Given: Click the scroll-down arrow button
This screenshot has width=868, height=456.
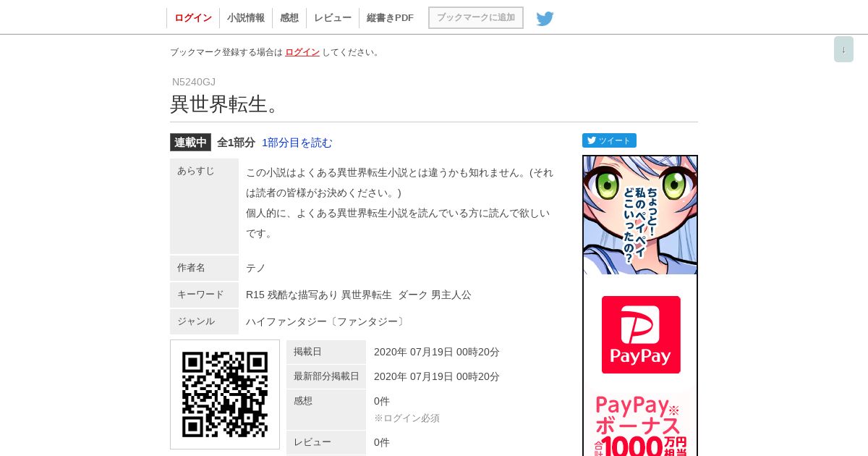Looking at the screenshot, I should point(843,49).
